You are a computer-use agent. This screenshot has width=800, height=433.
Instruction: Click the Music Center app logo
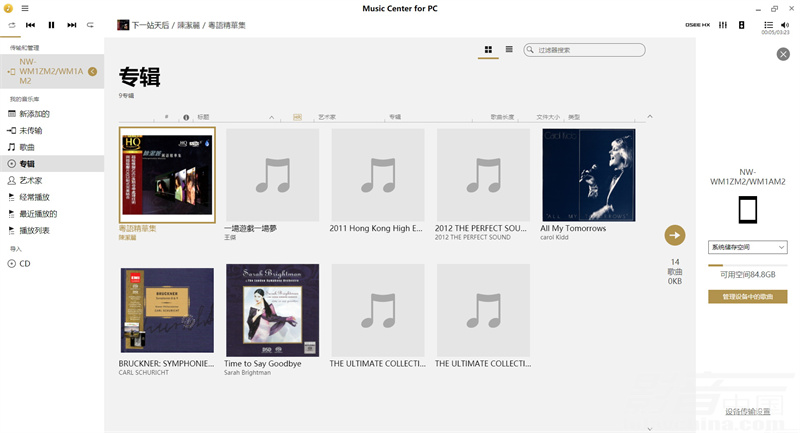coord(8,8)
